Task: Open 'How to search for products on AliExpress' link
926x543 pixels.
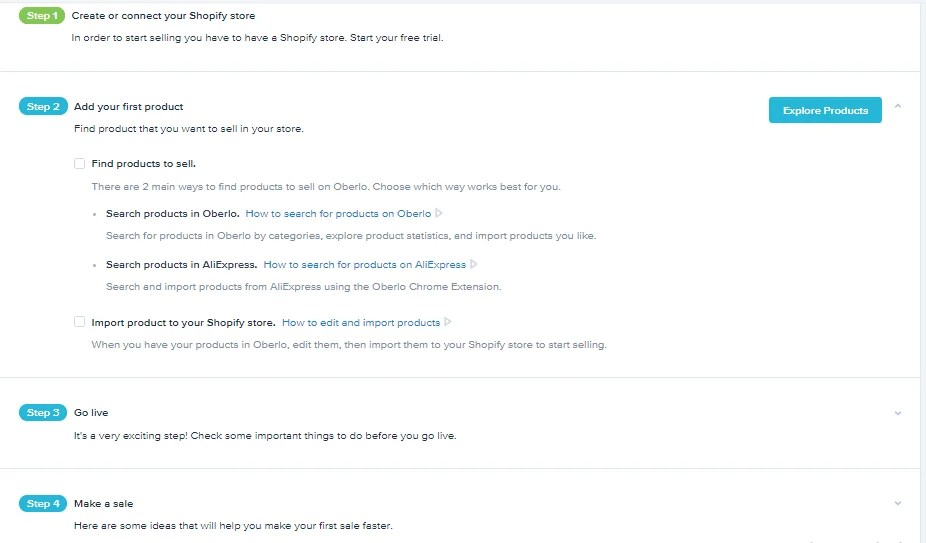Action: [x=364, y=265]
